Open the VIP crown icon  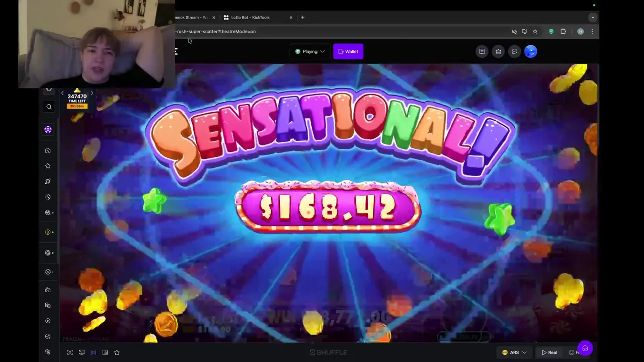tap(498, 51)
